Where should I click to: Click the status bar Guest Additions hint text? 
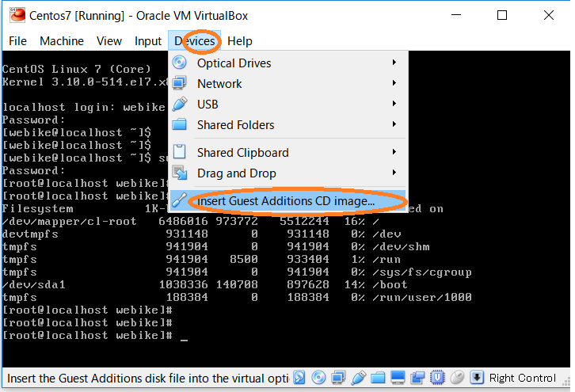[148, 378]
